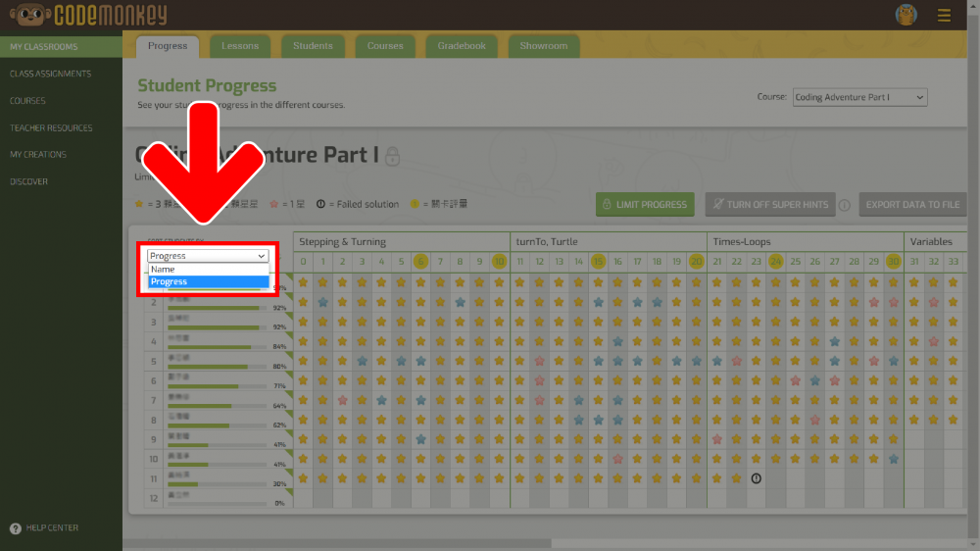Open the Students tab
This screenshot has width=980, height=551.
(x=314, y=46)
